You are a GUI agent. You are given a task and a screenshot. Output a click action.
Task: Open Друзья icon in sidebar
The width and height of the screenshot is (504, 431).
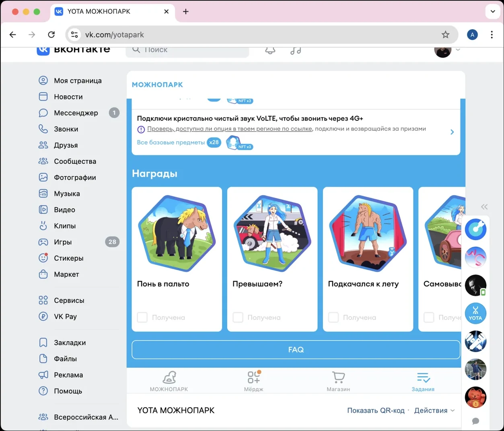click(43, 145)
